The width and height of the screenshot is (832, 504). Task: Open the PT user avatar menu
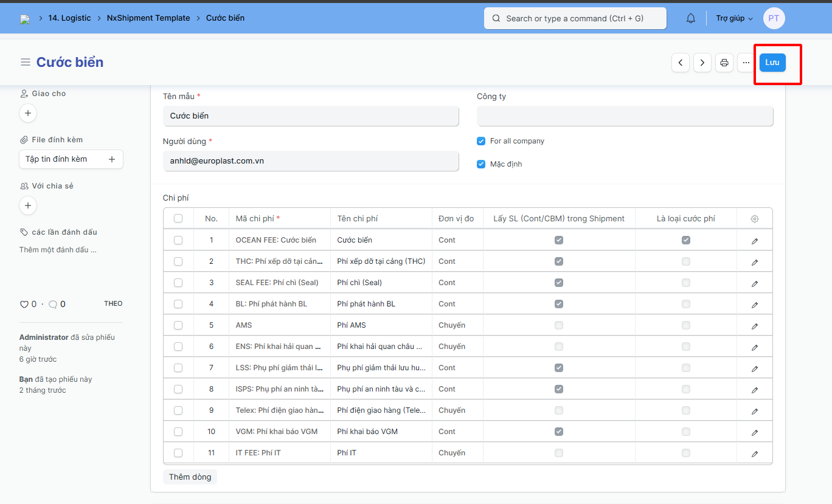(774, 18)
